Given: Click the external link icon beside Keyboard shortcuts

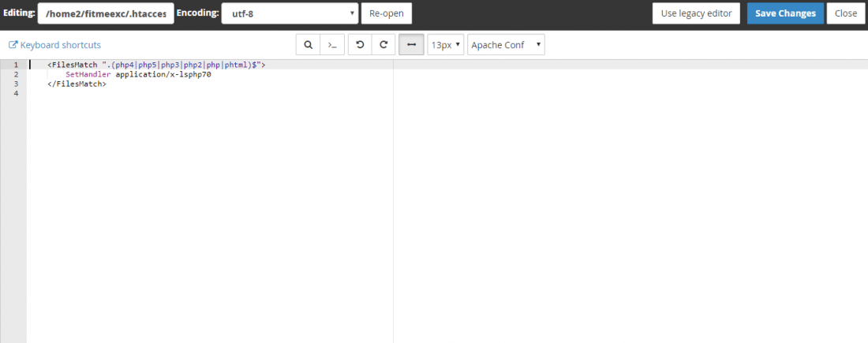Looking at the screenshot, I should pyautogui.click(x=13, y=45).
